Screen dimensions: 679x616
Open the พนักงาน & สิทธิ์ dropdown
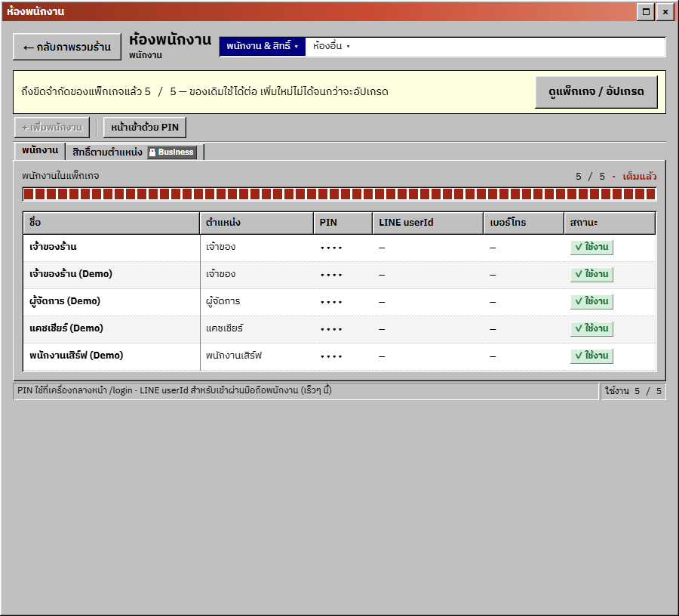click(x=263, y=46)
